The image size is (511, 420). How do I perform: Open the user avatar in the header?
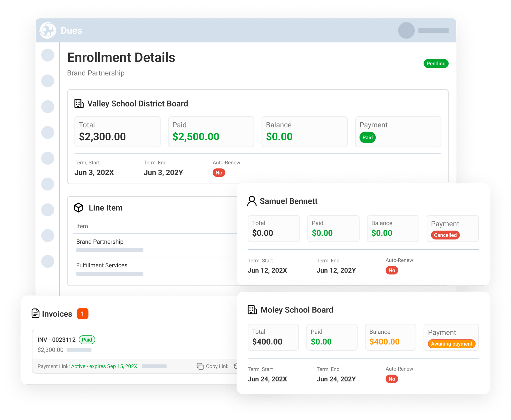point(406,30)
